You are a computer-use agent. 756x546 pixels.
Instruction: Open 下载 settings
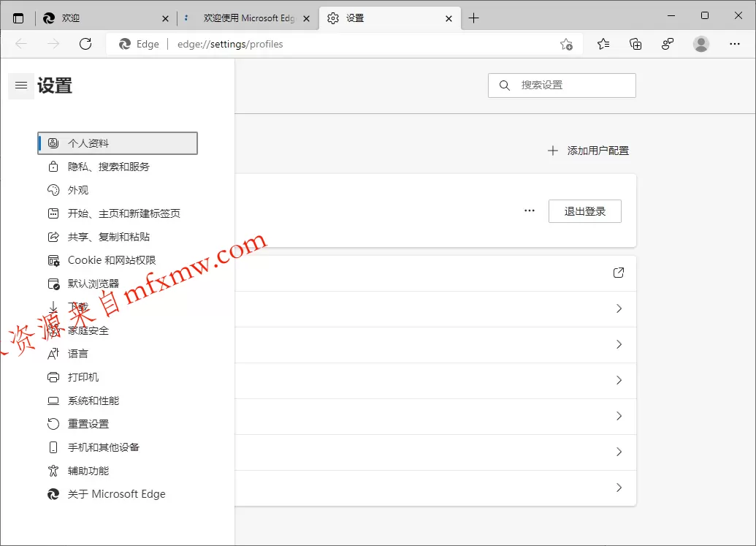pyautogui.click(x=118, y=307)
